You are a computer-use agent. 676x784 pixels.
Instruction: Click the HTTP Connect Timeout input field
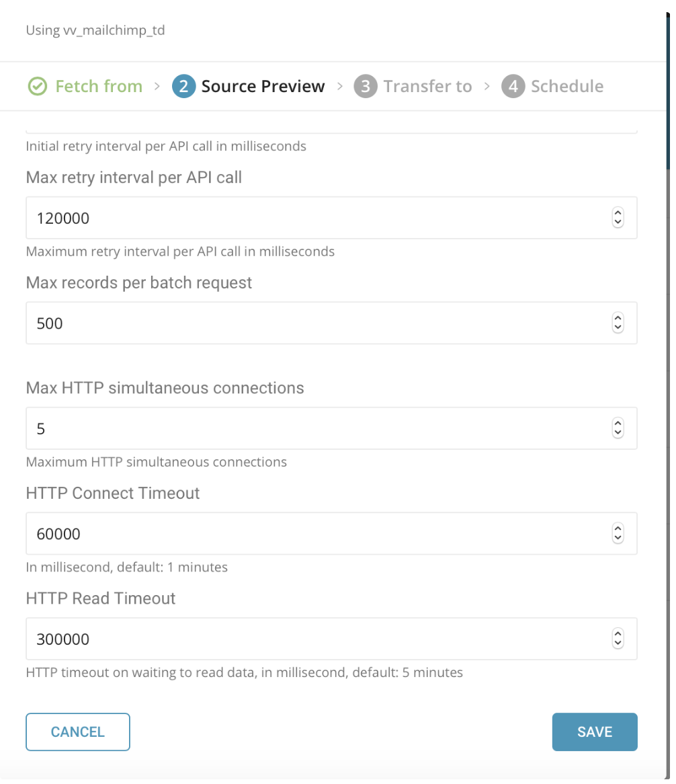pos(316,534)
